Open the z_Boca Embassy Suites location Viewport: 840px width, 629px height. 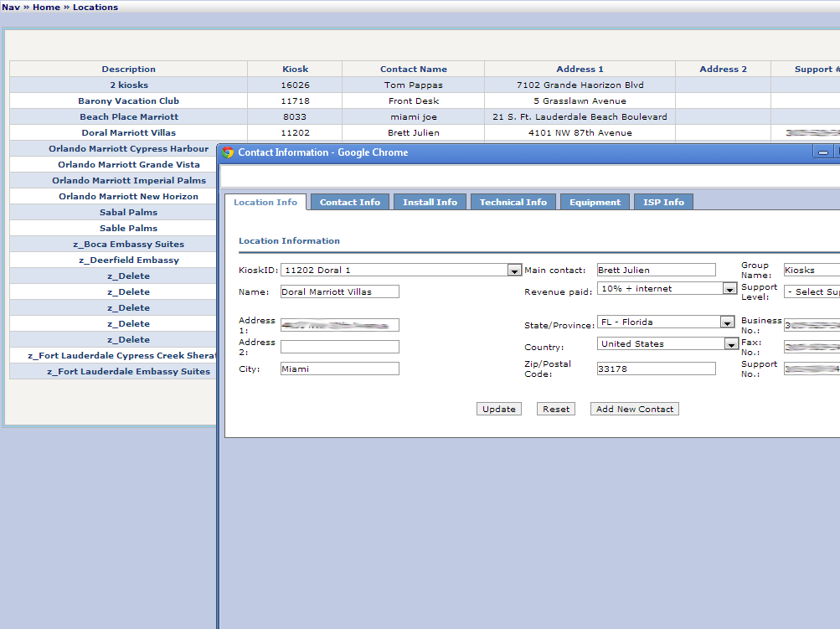point(129,244)
